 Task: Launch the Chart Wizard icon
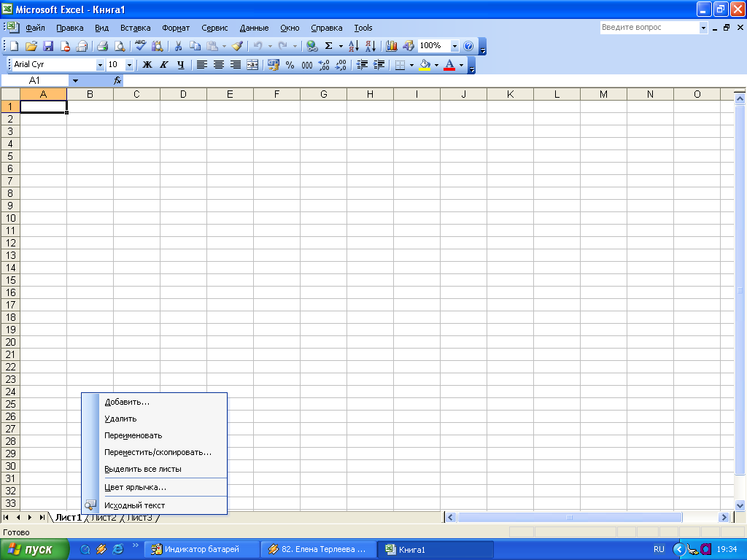click(x=392, y=46)
